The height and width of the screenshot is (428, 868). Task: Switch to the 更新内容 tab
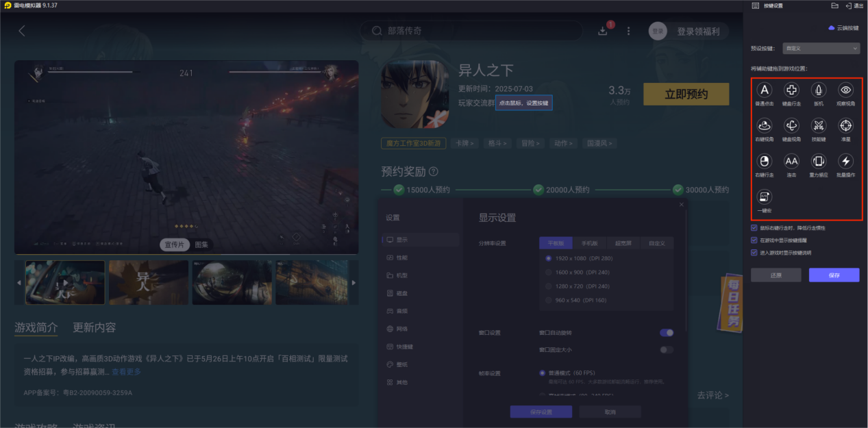(x=95, y=327)
